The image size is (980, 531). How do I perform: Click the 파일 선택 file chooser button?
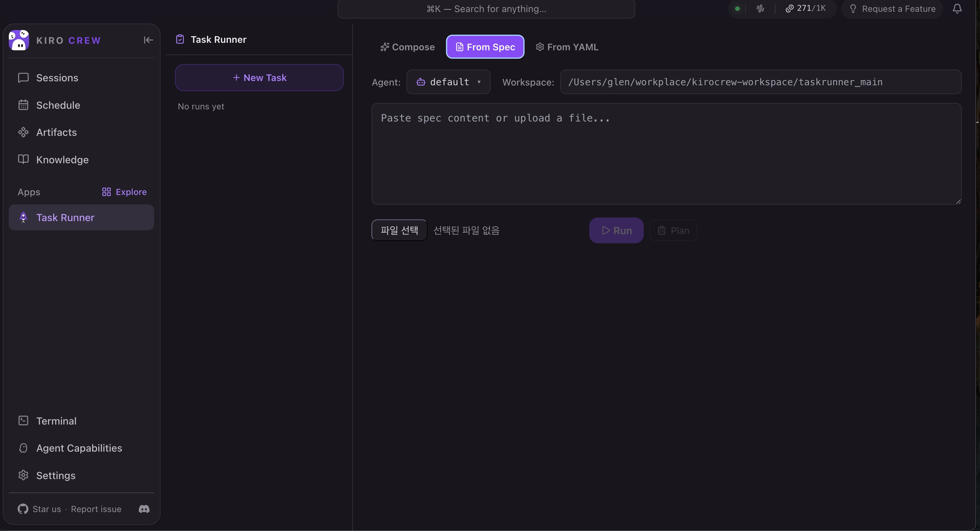click(x=399, y=230)
